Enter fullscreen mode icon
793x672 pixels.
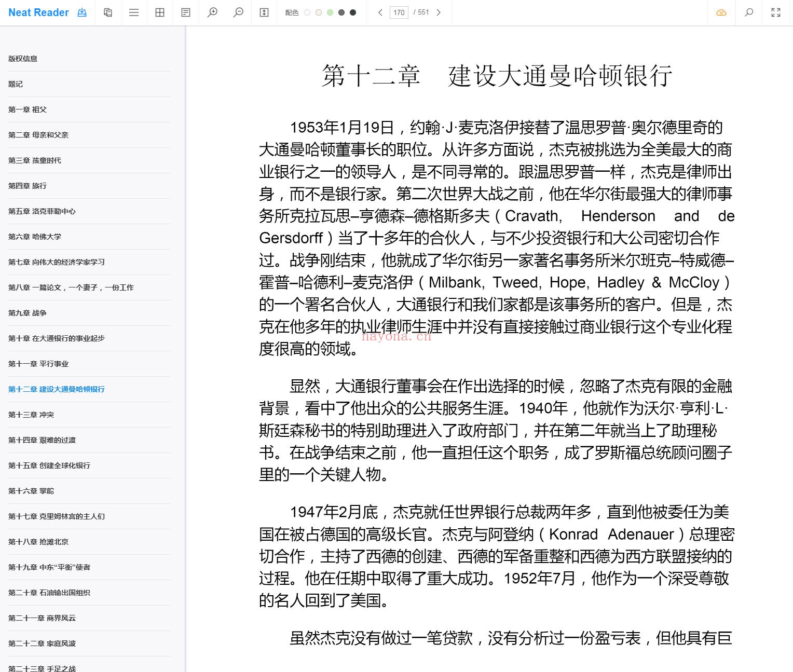coord(776,12)
